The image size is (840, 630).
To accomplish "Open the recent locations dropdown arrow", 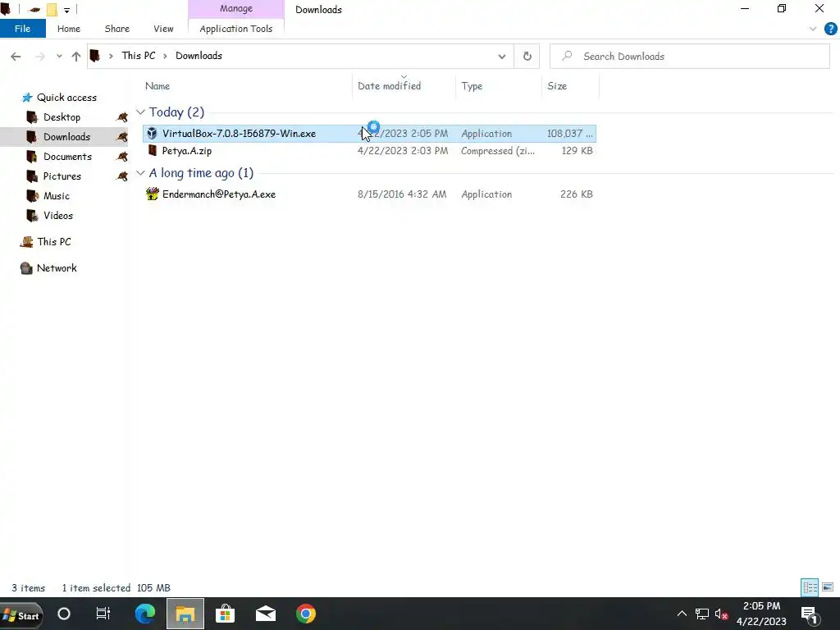I will [x=59, y=57].
